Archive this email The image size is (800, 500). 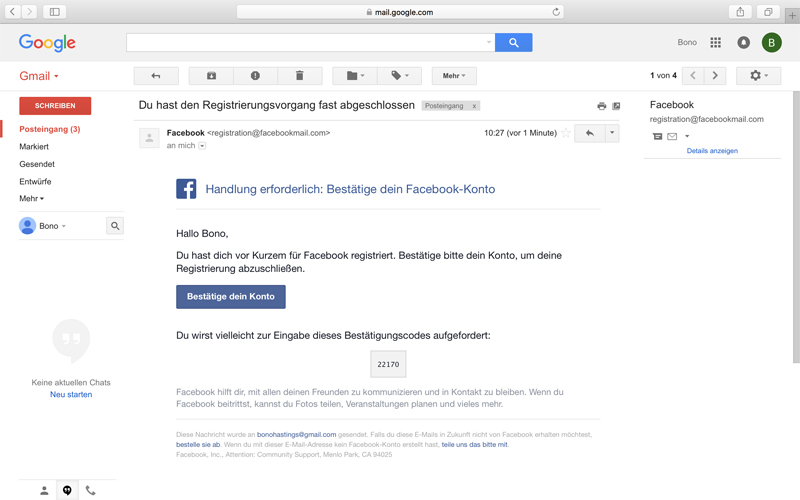(211, 76)
